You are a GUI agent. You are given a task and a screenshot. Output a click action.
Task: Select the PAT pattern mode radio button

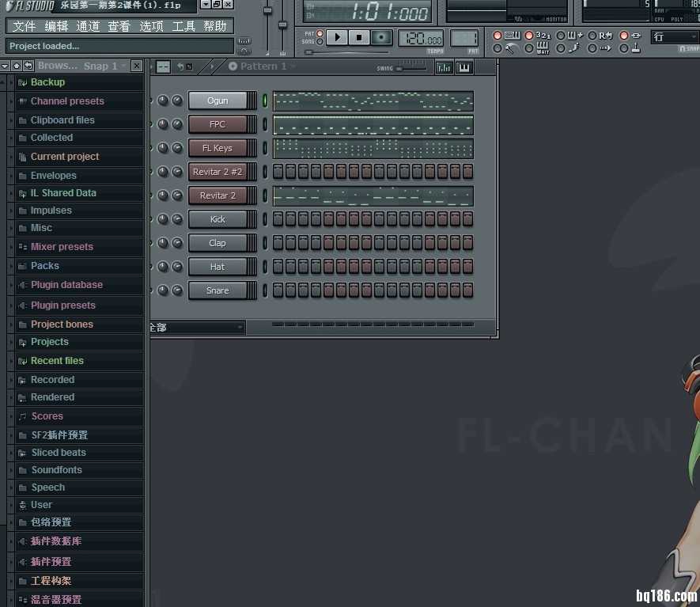pos(320,33)
